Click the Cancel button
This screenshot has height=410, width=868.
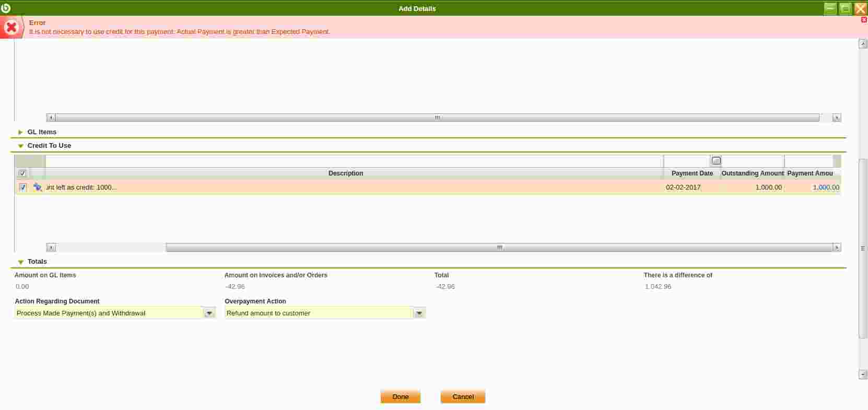click(463, 397)
